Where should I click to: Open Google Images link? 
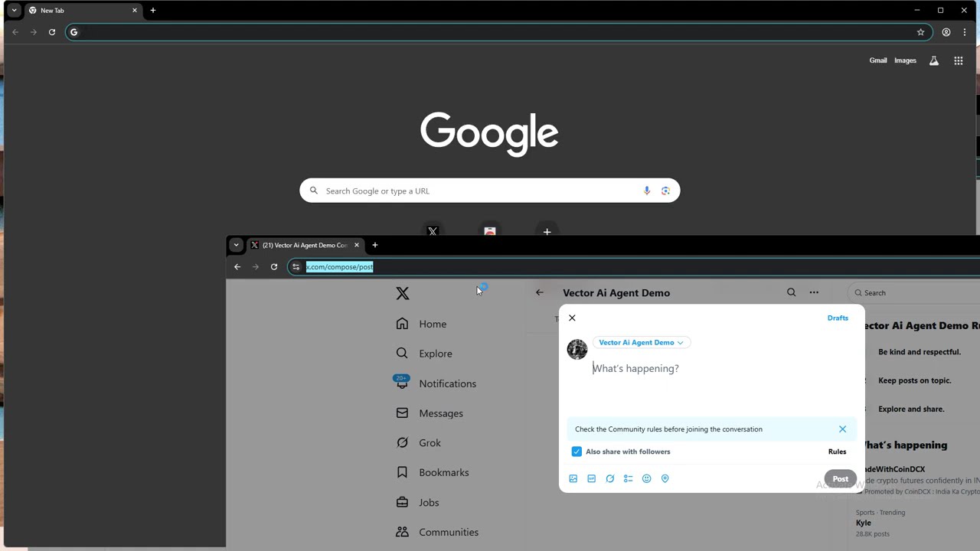coord(905,60)
